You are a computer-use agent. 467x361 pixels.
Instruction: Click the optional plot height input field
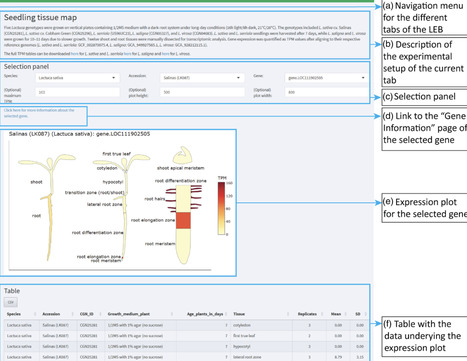202,92
